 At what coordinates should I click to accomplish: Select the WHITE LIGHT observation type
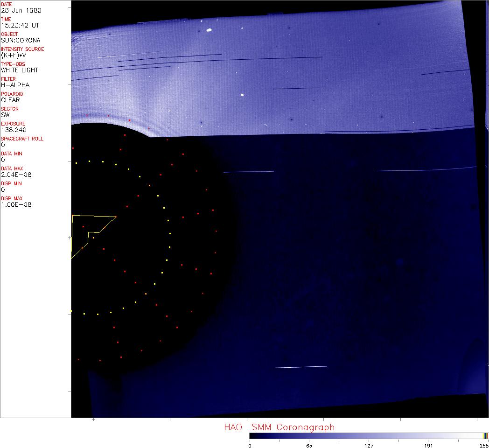[20, 70]
